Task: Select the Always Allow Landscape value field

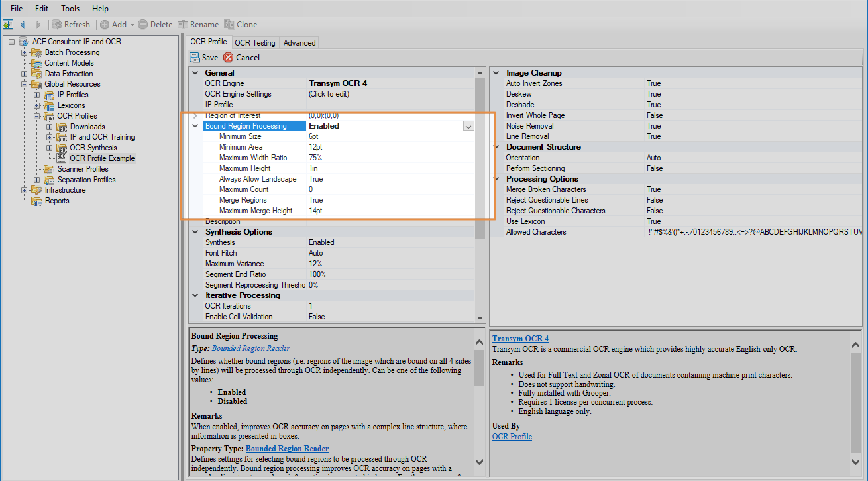Action: 391,179
